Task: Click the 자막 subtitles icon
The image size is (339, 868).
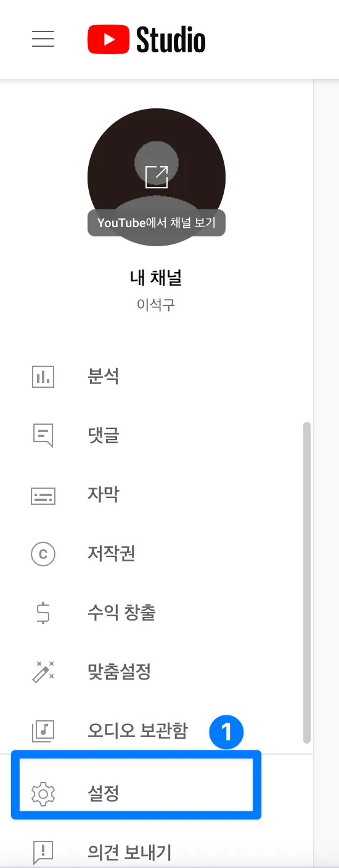Action: coord(43,494)
